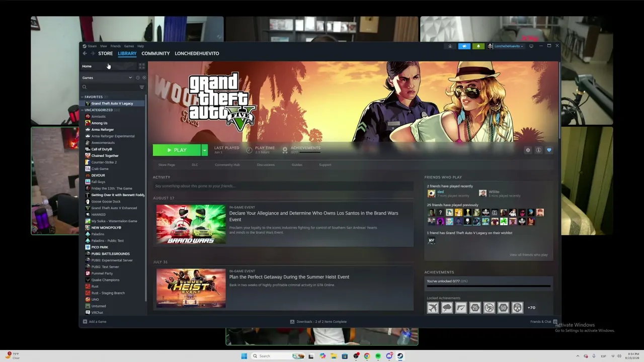Open the Help menu
Screen dimensions: 644x362
tap(140, 46)
